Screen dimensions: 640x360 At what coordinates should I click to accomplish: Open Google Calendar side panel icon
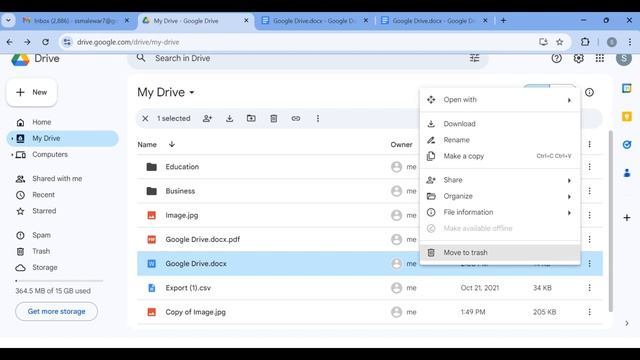pos(627,88)
